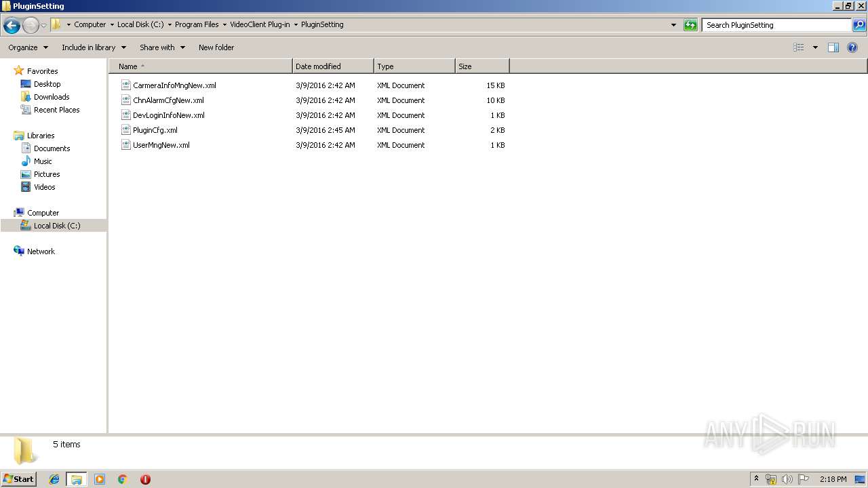Select Libraries in navigation pane

point(41,136)
